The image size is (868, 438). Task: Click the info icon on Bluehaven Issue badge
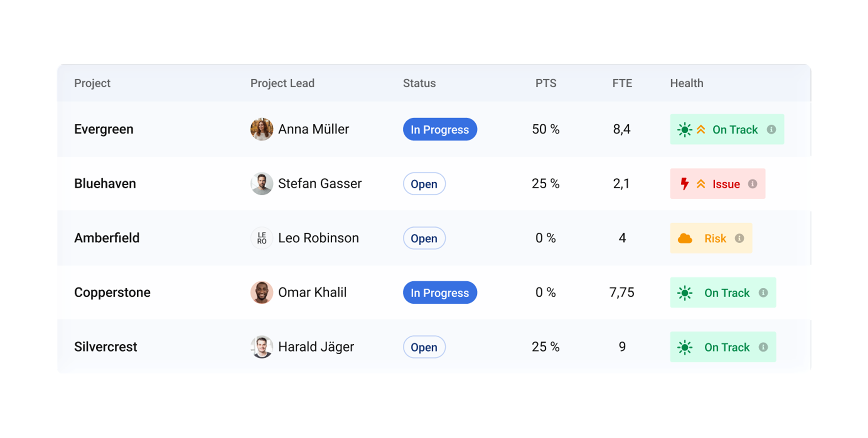(x=752, y=184)
